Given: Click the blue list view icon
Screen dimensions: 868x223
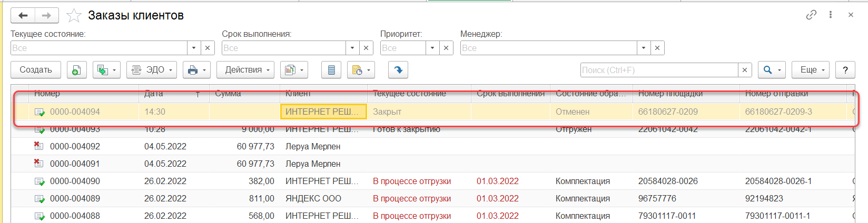Looking at the screenshot, I should point(331,70).
